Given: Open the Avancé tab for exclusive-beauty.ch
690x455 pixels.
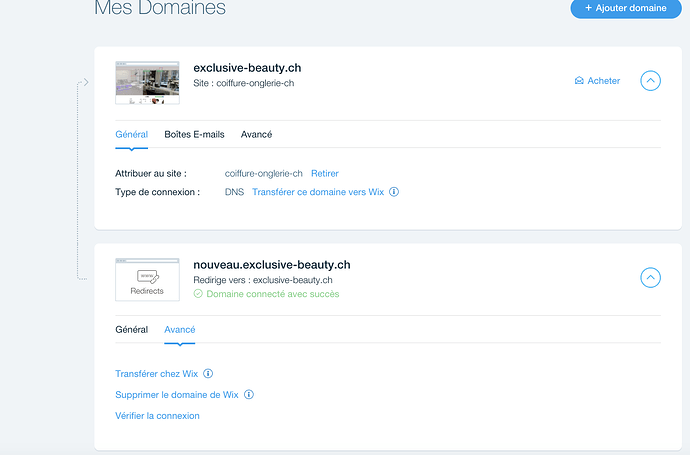Looking at the screenshot, I should pyautogui.click(x=256, y=135).
